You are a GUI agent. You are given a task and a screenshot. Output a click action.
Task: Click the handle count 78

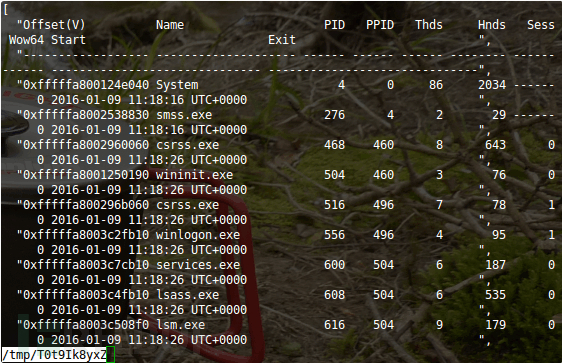click(x=499, y=205)
